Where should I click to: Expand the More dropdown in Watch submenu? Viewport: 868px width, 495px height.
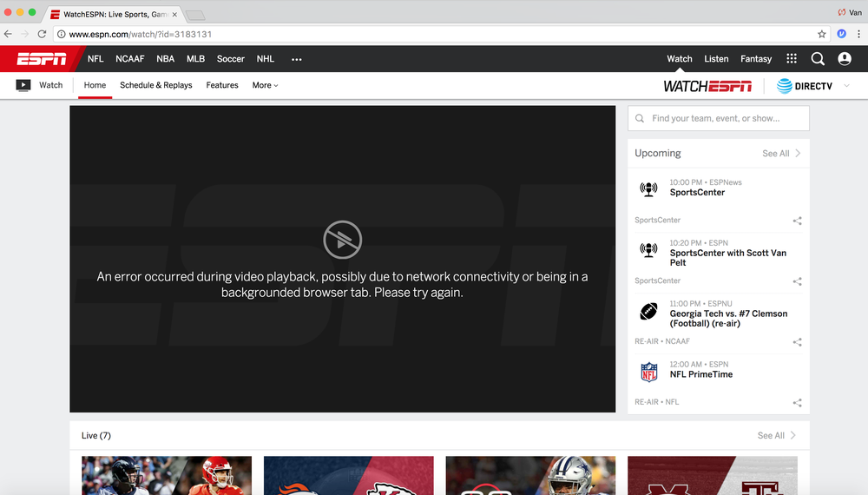265,85
